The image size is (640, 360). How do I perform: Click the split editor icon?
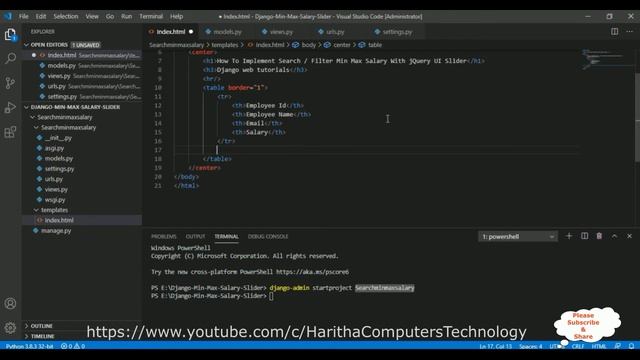[x=614, y=31]
